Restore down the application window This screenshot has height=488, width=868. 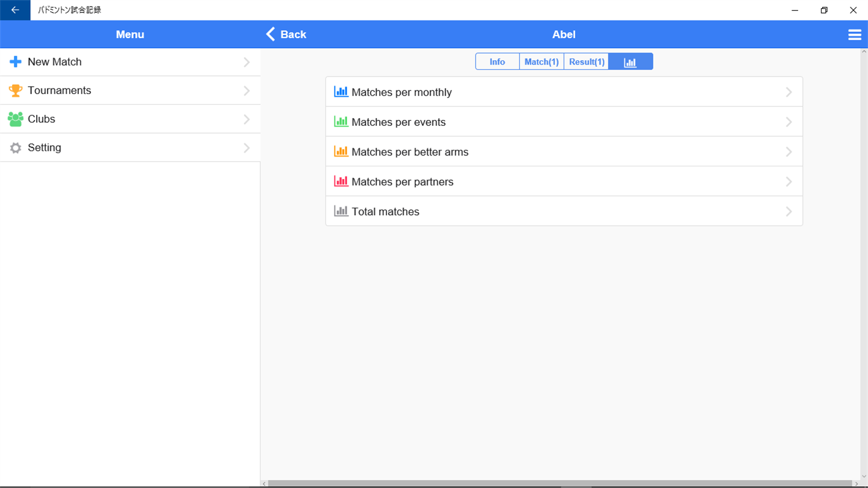[824, 10]
